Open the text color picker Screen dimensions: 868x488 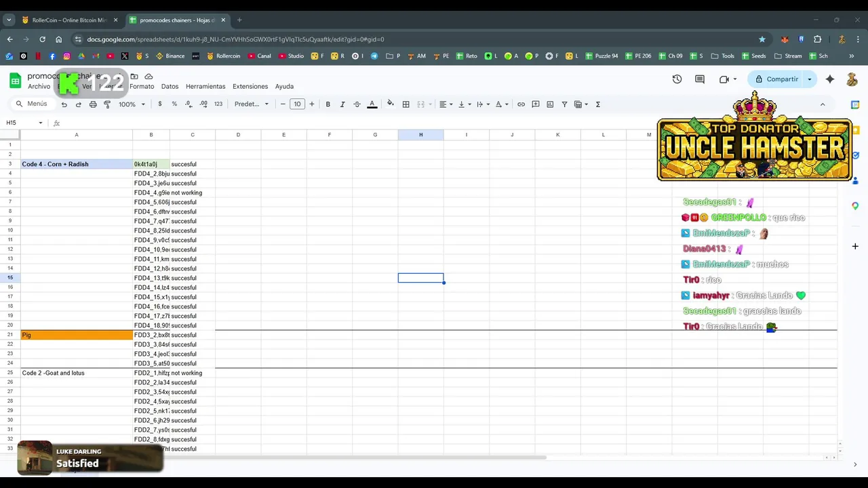372,104
